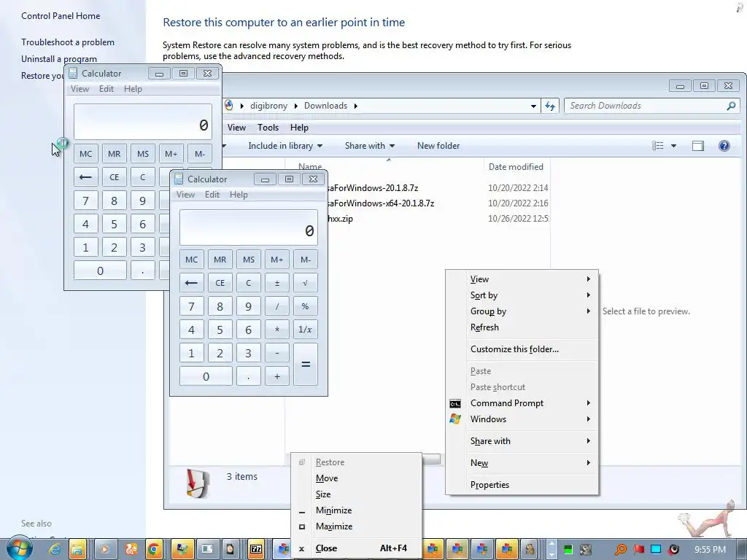This screenshot has width=747, height=560.
Task: Click Troubleshoot a problem link
Action: pos(68,42)
